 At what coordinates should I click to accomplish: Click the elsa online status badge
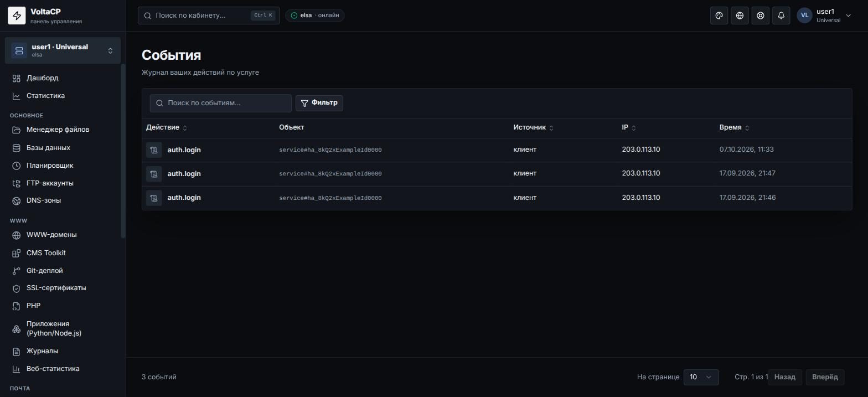(x=315, y=16)
